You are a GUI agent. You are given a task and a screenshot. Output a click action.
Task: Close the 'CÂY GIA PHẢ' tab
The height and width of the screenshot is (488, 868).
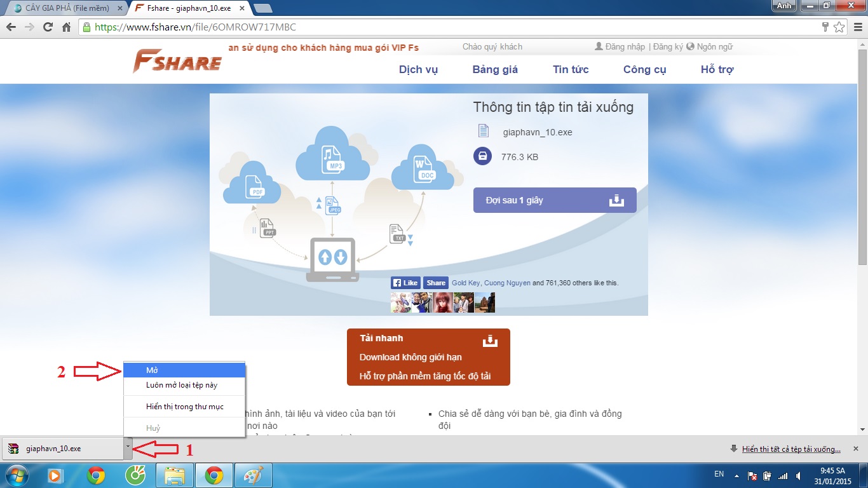coord(121,8)
